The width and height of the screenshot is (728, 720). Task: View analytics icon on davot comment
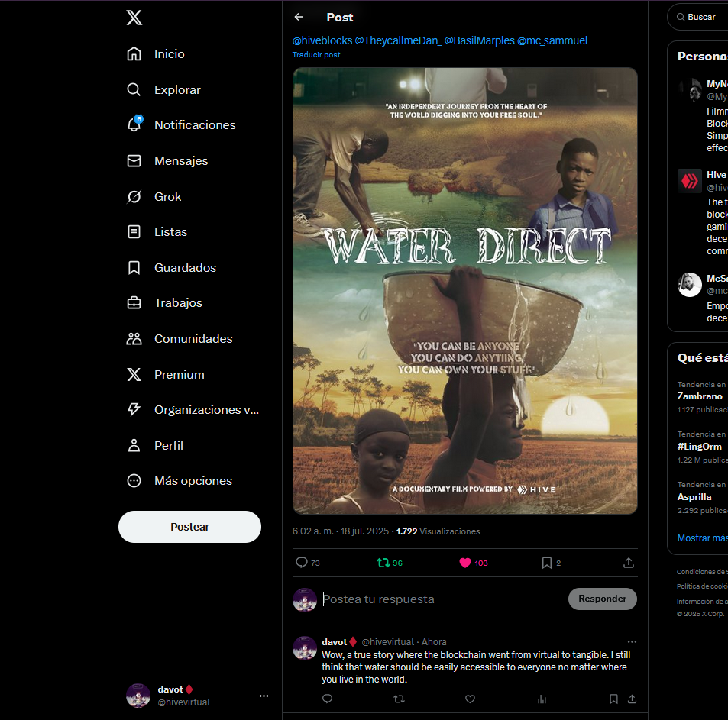pos(542,699)
